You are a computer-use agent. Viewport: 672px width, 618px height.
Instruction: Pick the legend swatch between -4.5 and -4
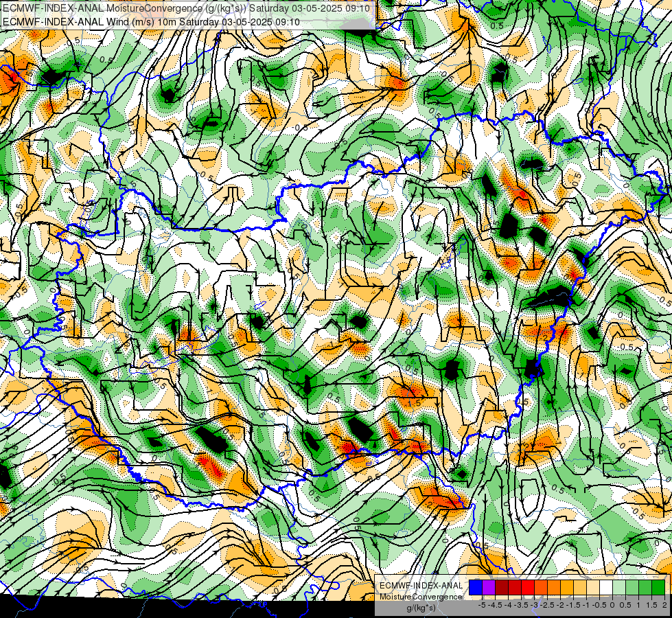click(x=502, y=587)
